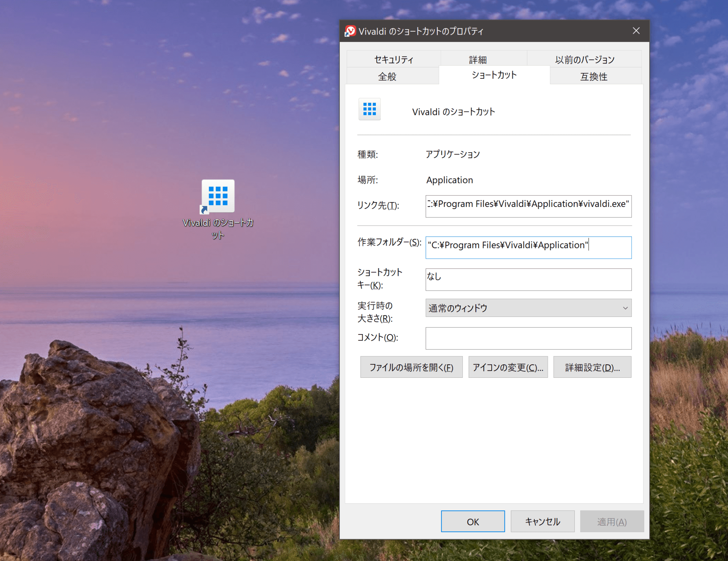Click アイコンの変更 button
This screenshot has width=728, height=561.
click(508, 367)
